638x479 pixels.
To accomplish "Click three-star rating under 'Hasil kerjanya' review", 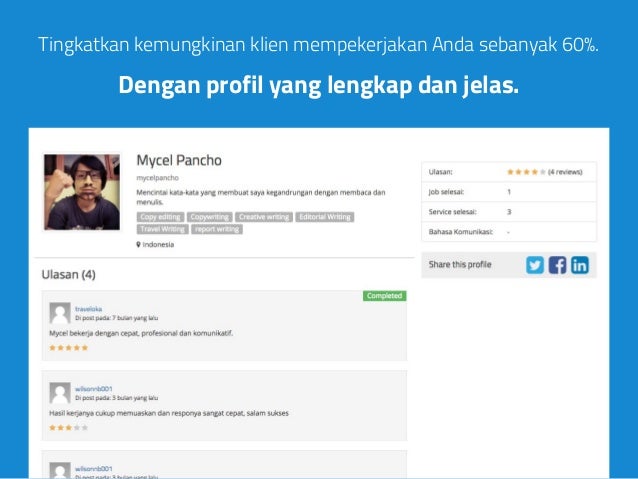I will point(68,428).
